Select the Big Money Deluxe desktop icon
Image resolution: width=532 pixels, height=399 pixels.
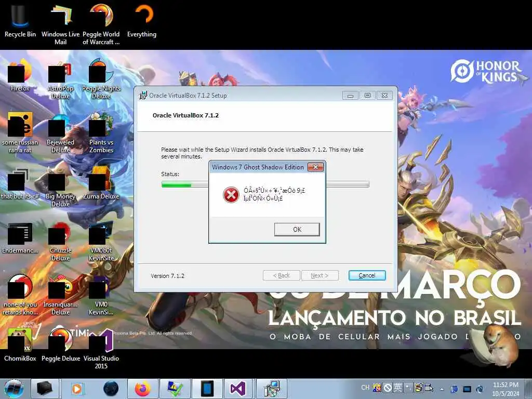click(x=60, y=189)
